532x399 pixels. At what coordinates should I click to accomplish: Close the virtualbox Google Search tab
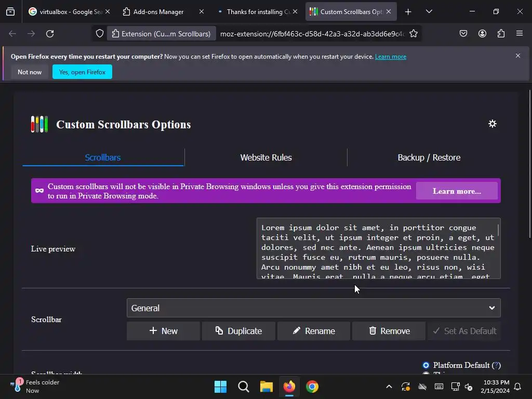click(108, 11)
